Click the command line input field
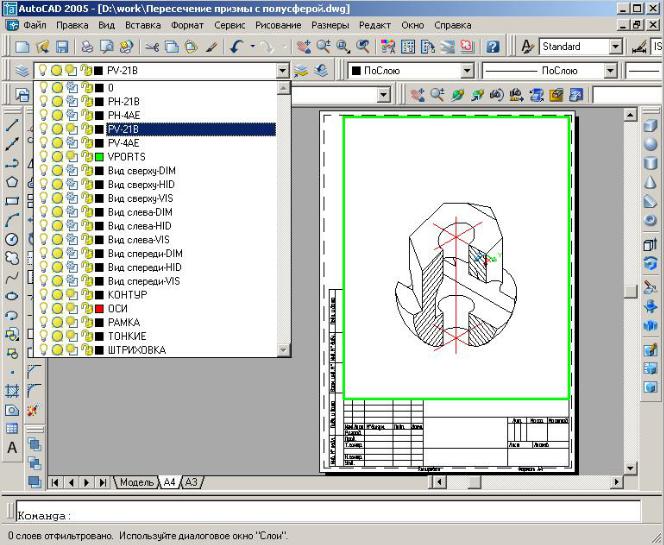Viewport: 664px width, 545px height. pos(328,512)
